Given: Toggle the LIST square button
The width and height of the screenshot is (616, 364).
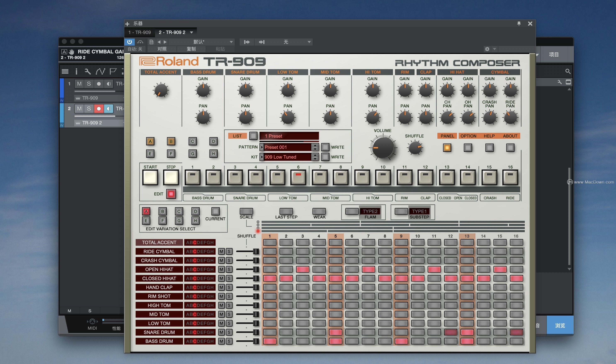Looking at the screenshot, I should point(253,136).
